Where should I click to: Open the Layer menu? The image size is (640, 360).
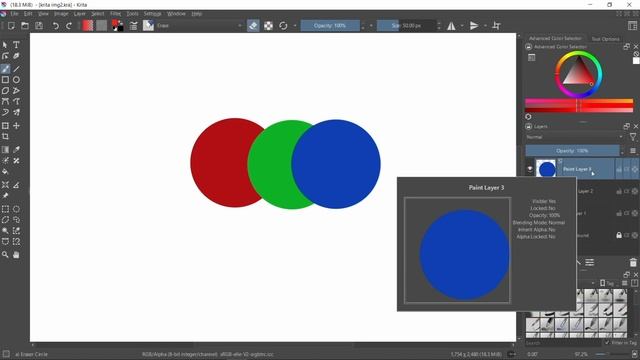click(80, 13)
